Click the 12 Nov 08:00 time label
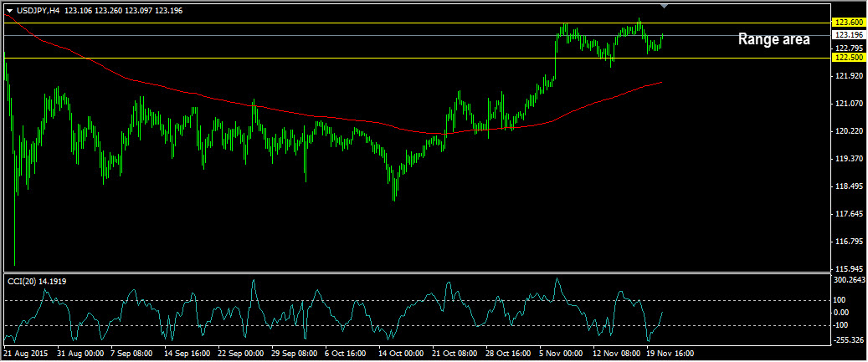The width and height of the screenshot is (868, 362). click(616, 353)
